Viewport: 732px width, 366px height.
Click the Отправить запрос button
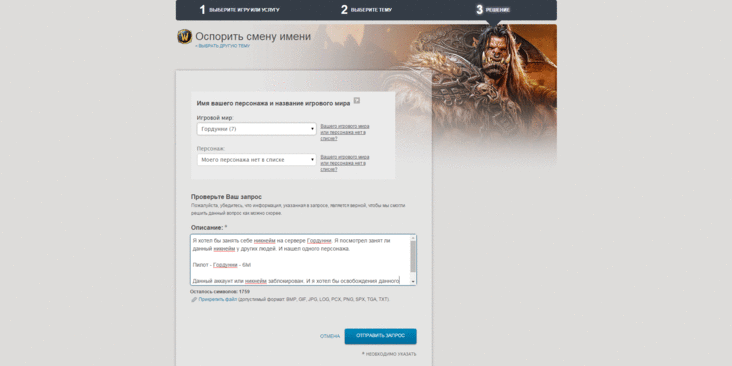coord(380,336)
